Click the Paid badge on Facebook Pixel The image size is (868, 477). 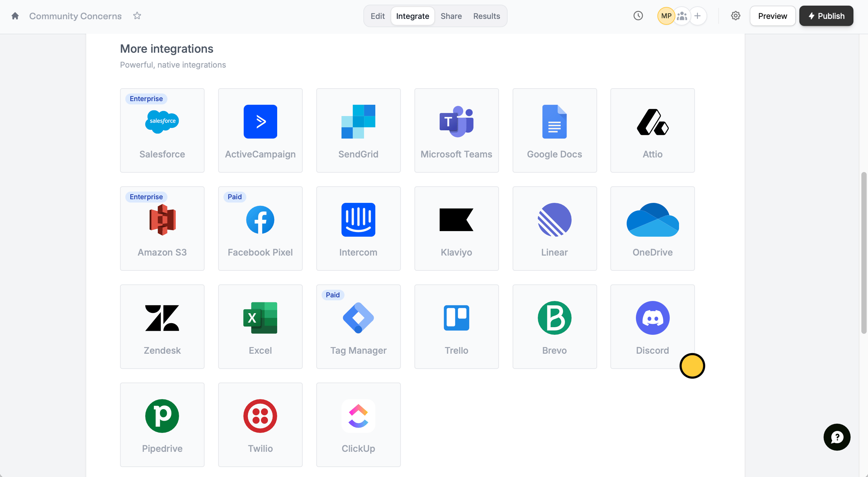click(x=234, y=197)
